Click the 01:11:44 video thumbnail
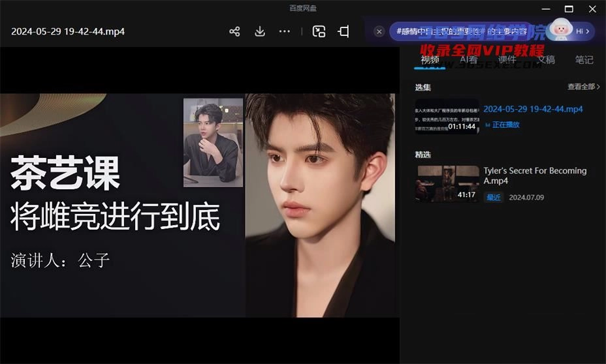The image size is (606, 364). click(x=447, y=116)
